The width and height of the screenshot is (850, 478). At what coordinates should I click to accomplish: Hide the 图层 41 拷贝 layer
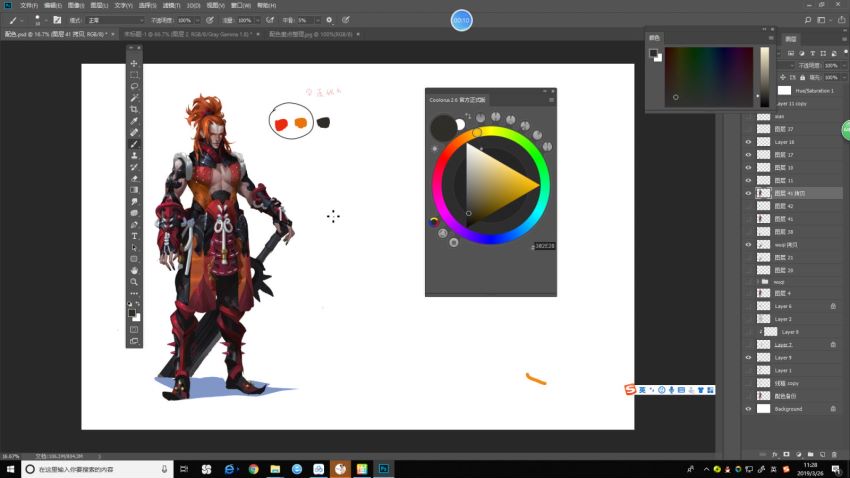(749, 193)
